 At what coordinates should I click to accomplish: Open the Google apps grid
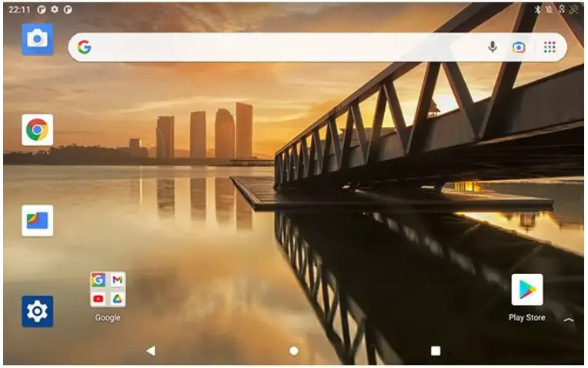point(550,47)
